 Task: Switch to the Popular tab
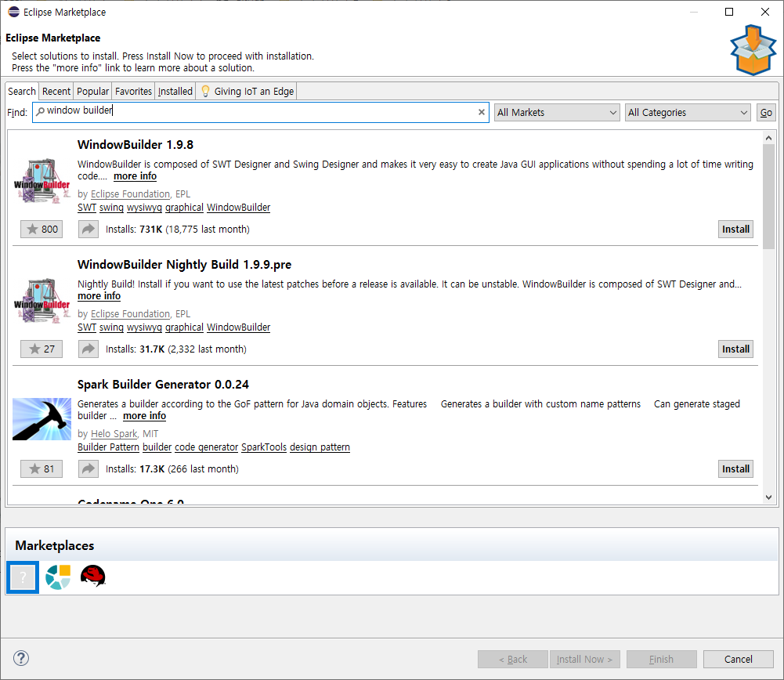[x=92, y=91]
